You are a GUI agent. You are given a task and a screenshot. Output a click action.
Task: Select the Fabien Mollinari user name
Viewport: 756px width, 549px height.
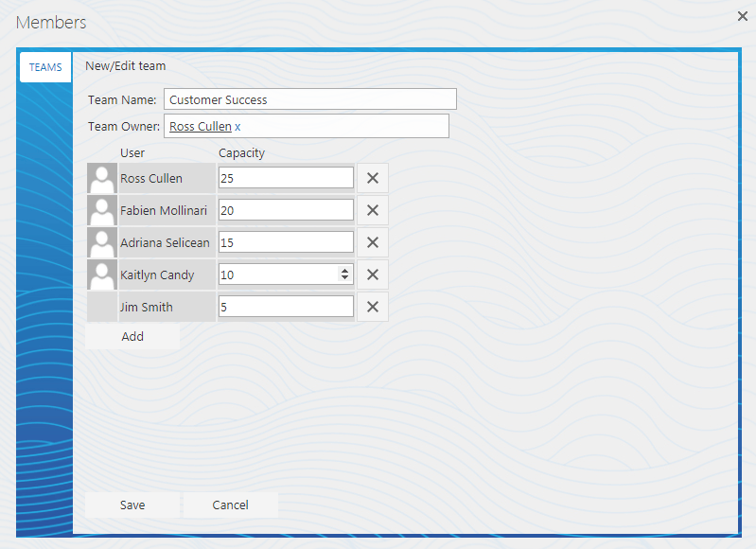point(164,211)
